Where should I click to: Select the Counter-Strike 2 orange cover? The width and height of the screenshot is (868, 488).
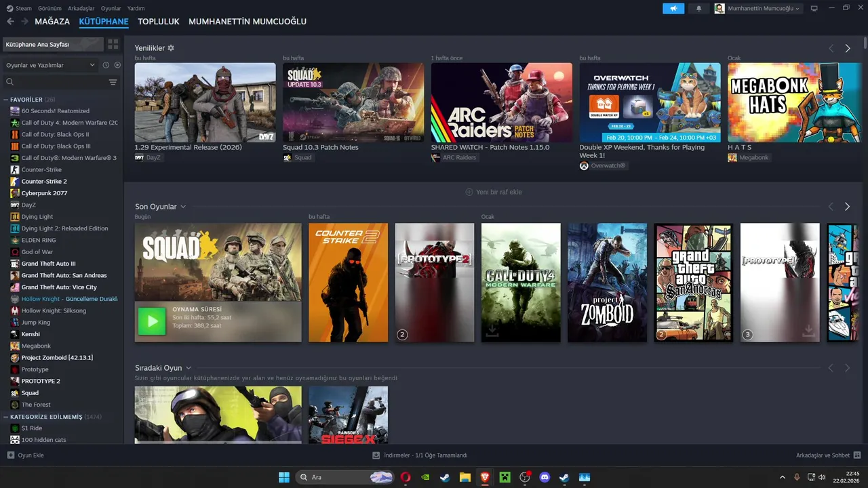pyautogui.click(x=348, y=283)
